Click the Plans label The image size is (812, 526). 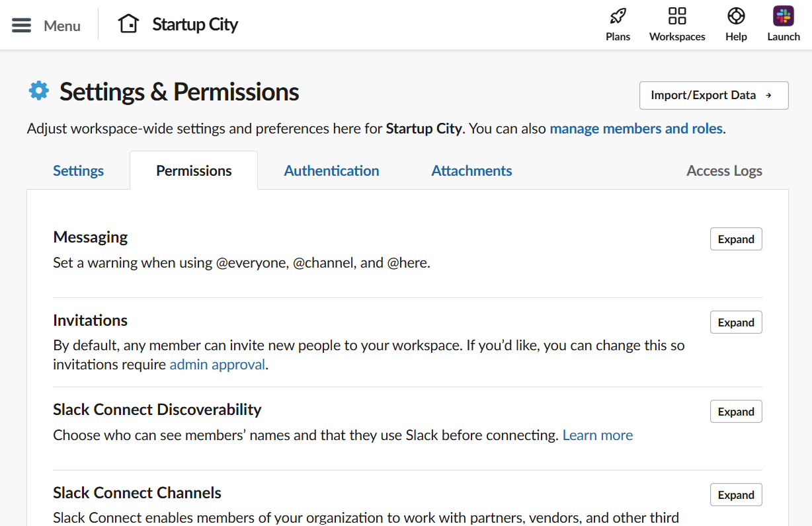(618, 36)
